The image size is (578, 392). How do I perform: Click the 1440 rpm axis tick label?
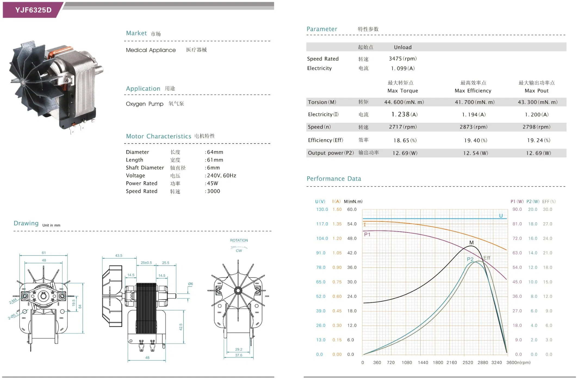tap(423, 363)
